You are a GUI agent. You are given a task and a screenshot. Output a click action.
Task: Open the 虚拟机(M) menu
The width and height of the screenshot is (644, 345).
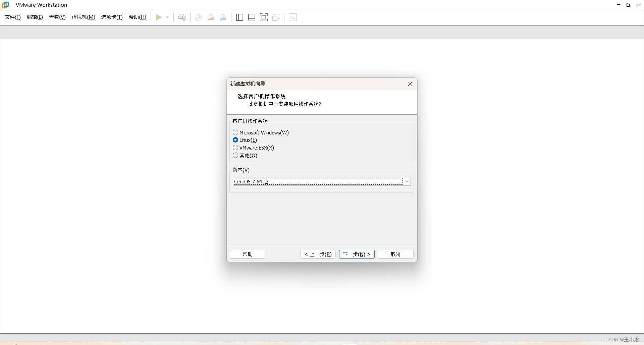click(84, 17)
